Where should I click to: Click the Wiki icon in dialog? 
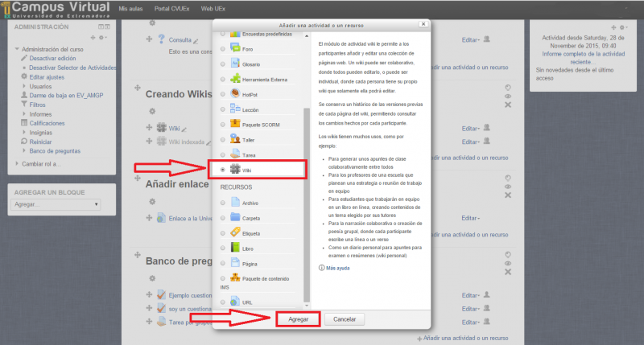(235, 169)
